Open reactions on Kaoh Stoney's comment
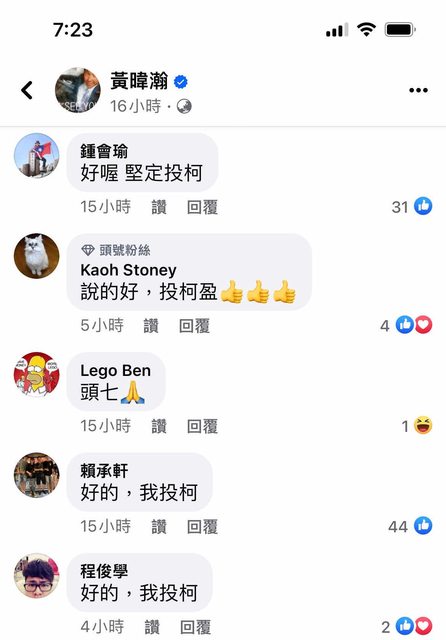Viewport: 446px width, 640px height. click(406, 325)
